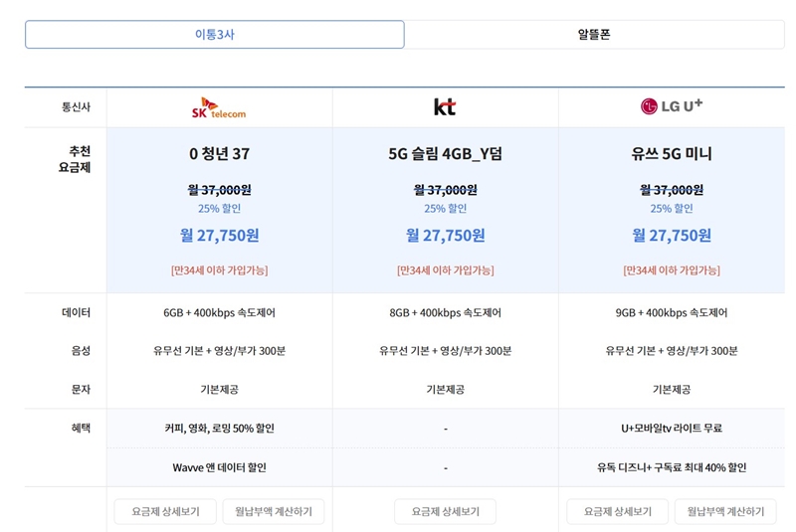Select the plan name 유쓰 5G 미니
Screen dimensions: 796x532
click(671, 154)
